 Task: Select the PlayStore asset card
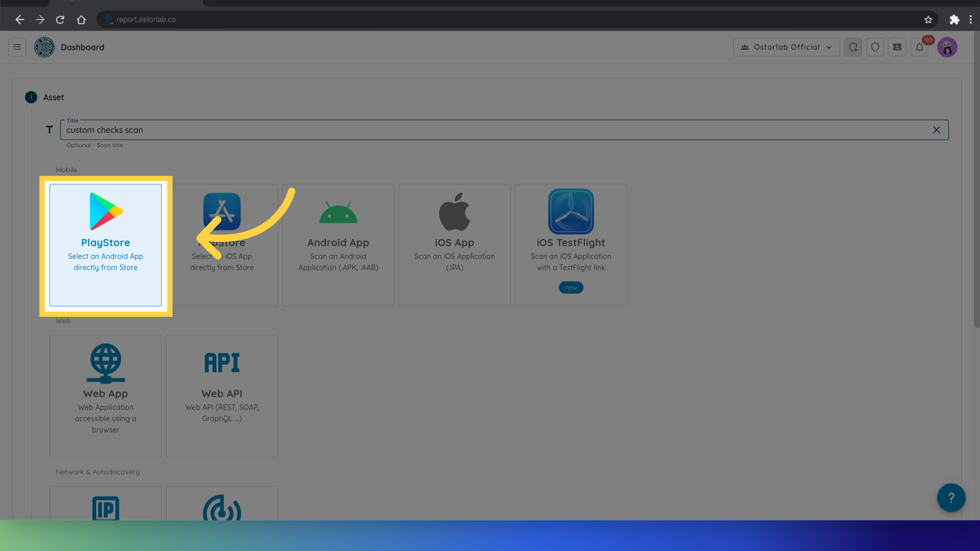(106, 245)
